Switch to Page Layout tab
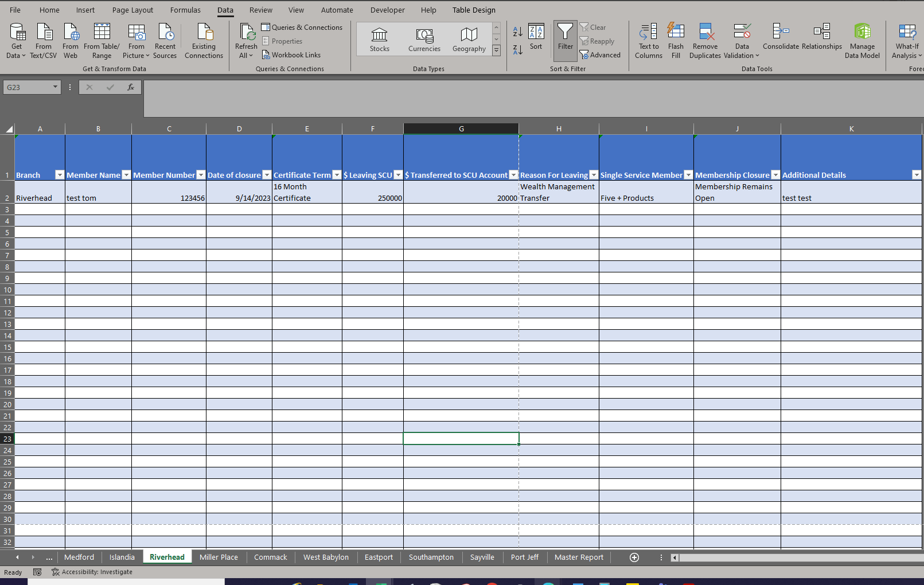924x585 pixels. click(x=132, y=10)
